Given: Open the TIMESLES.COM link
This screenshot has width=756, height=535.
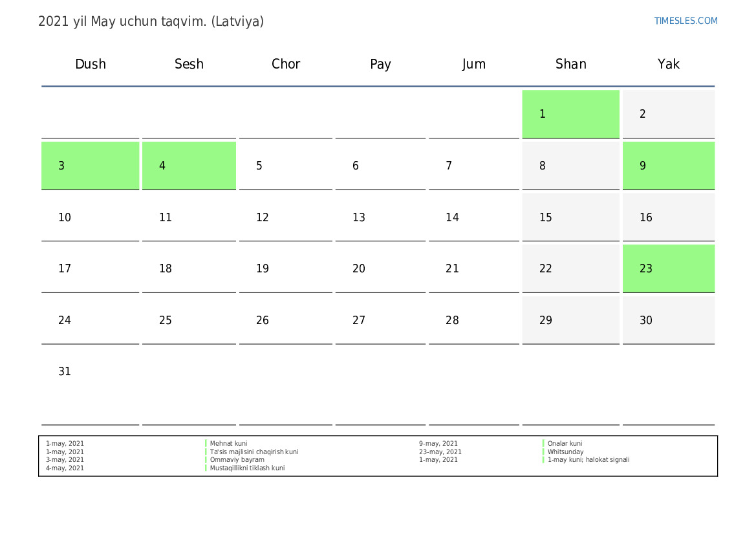Looking at the screenshot, I should pyautogui.click(x=686, y=21).
